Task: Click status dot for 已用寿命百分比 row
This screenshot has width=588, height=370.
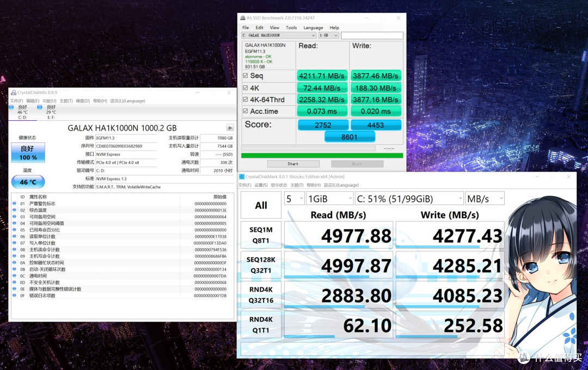Action: (14, 230)
